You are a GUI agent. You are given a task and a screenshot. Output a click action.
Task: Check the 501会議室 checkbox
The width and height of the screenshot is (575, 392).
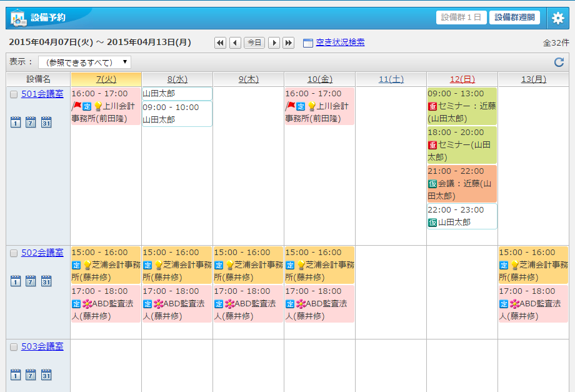click(14, 94)
